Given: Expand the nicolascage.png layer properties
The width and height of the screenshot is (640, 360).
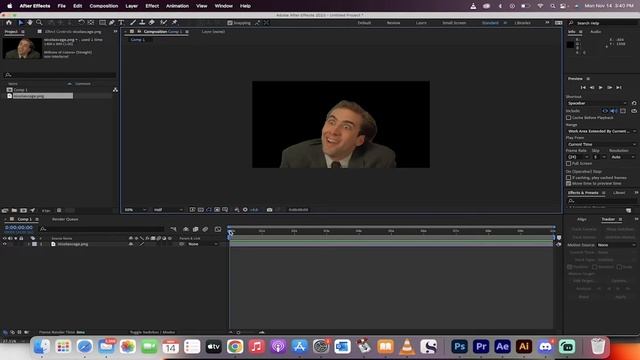Looking at the screenshot, I should [29, 244].
